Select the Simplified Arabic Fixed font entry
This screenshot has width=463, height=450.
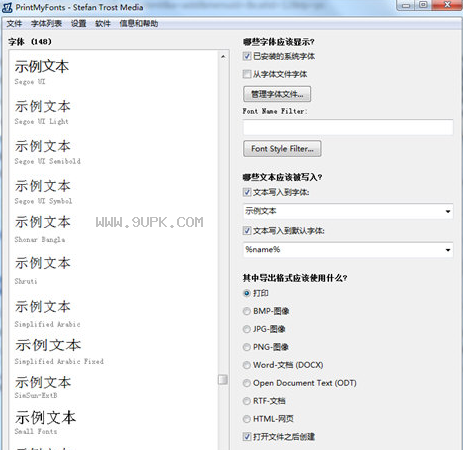tap(59, 352)
